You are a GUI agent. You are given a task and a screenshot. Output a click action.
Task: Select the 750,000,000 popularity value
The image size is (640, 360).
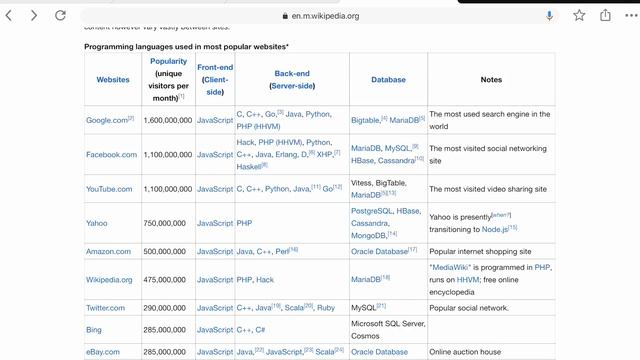click(164, 223)
